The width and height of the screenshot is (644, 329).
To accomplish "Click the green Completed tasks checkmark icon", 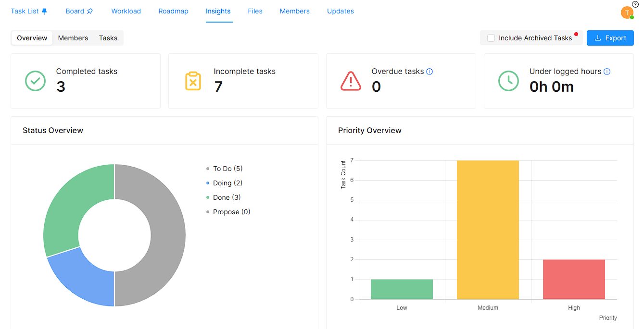I will point(35,81).
